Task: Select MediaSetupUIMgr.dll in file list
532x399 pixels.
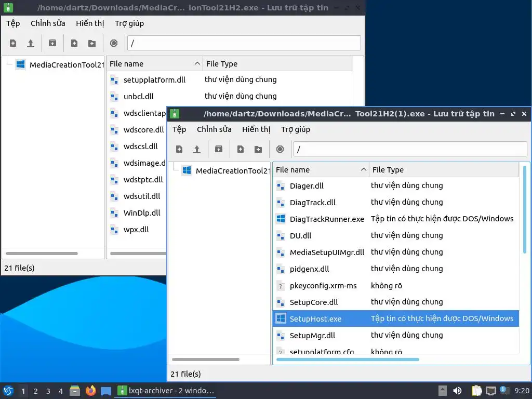Action: (396, 252)
